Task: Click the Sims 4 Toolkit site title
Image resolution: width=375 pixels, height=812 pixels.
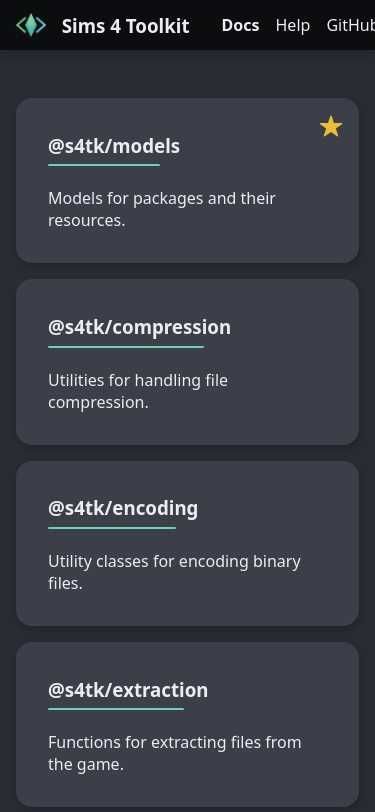Action: tap(125, 25)
